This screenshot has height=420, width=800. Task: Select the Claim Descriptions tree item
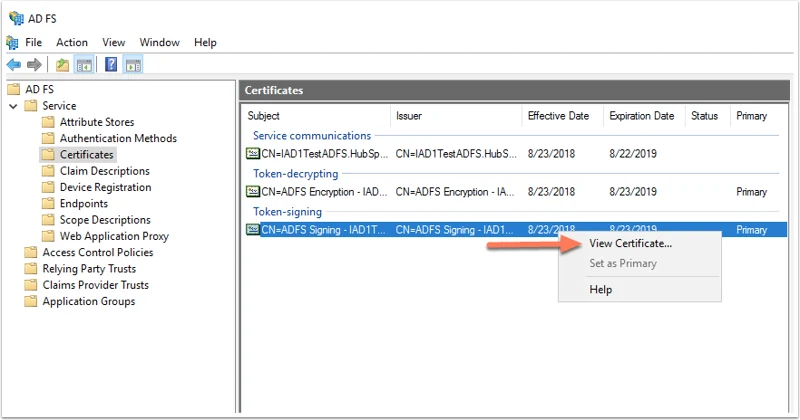[x=105, y=171]
